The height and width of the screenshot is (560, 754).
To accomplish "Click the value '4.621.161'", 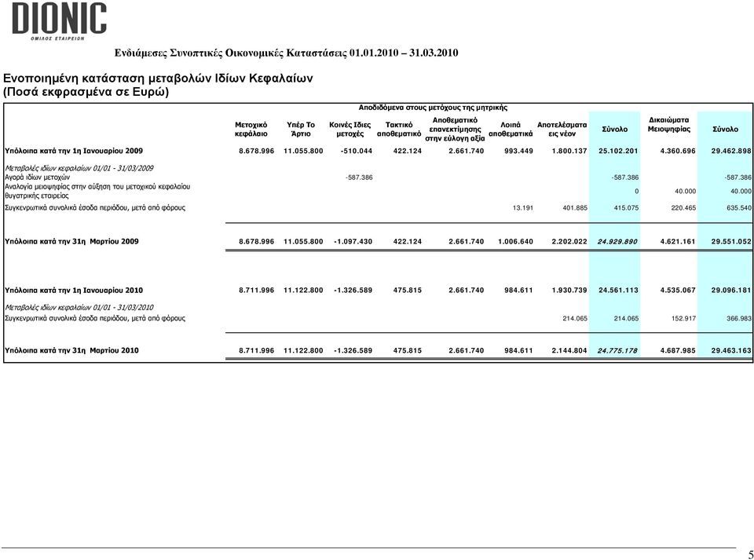I will [678, 242].
